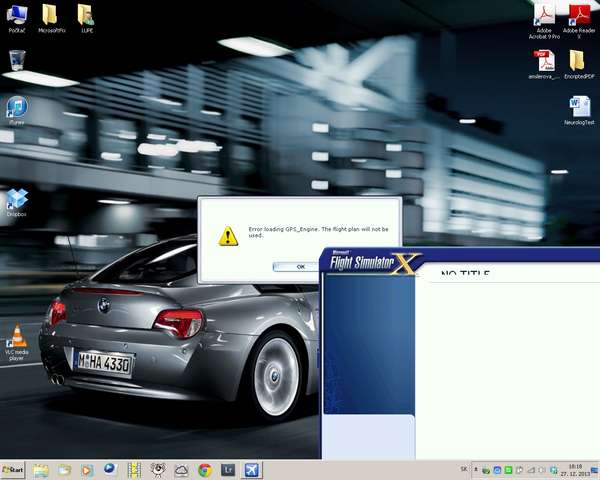
Task: Open the orange play media player taskbar icon
Action: [x=87, y=470]
